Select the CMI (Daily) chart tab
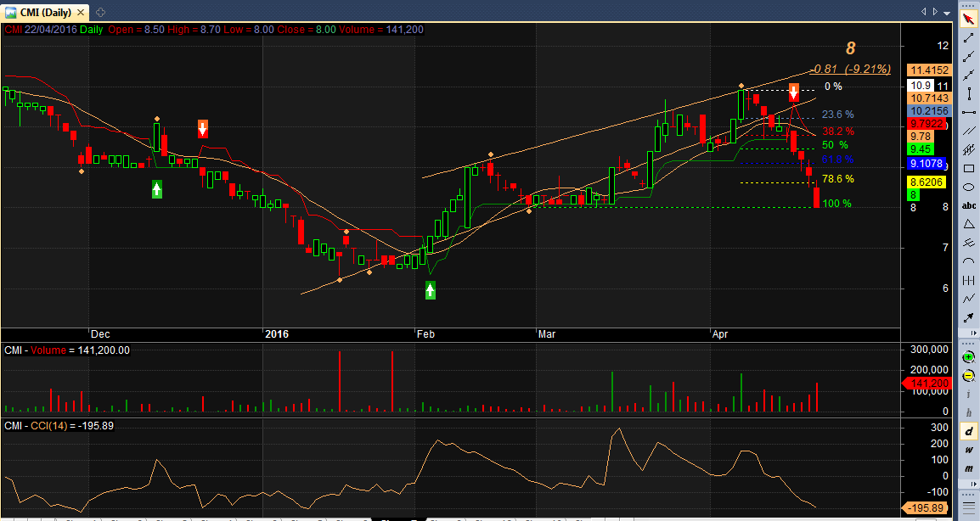Image resolution: width=980 pixels, height=521 pixels. click(46, 13)
